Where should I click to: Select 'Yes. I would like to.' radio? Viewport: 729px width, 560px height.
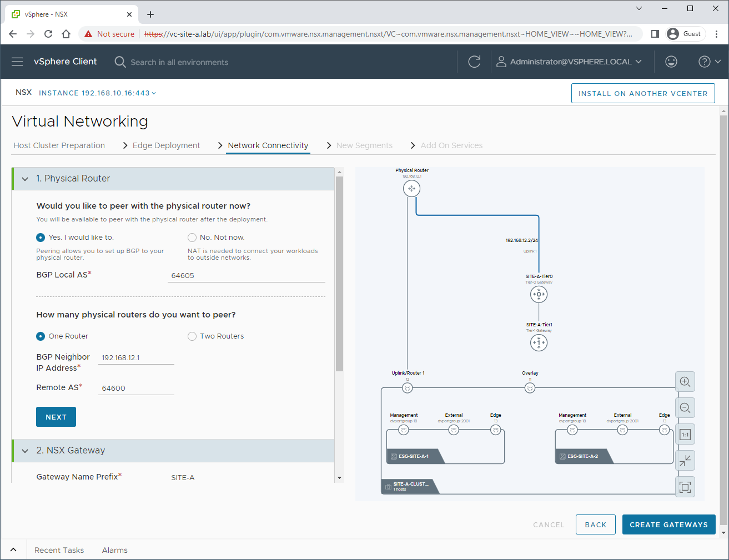(41, 237)
